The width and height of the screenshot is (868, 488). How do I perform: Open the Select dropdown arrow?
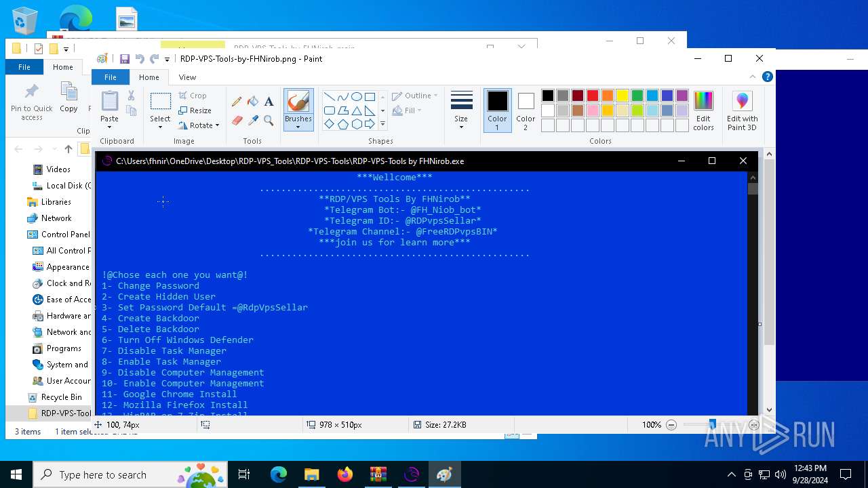[x=160, y=126]
